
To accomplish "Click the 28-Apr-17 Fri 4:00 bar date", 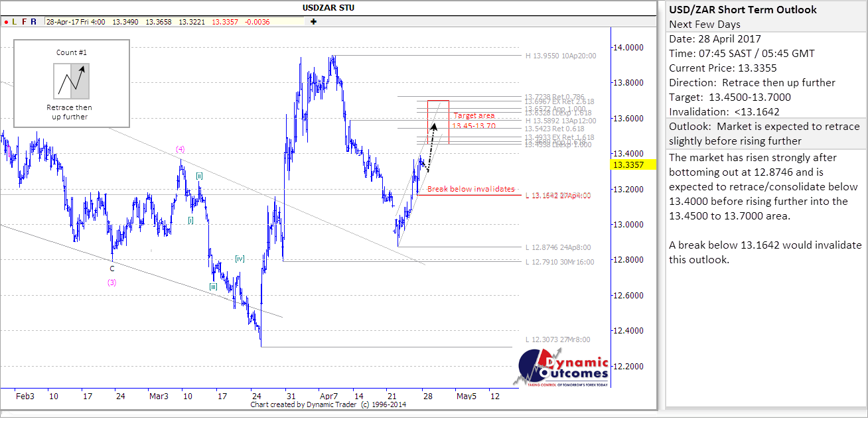I will (76, 22).
